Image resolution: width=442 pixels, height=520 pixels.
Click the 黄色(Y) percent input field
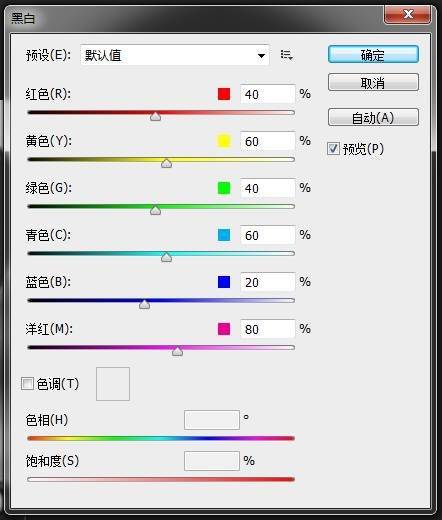268,141
